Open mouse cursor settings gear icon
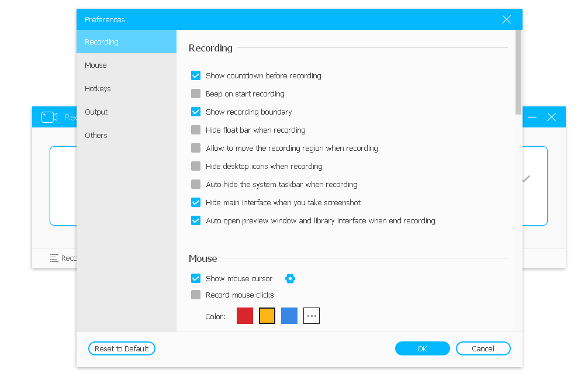Image resolution: width=588 pixels, height=380 pixels. [x=290, y=278]
